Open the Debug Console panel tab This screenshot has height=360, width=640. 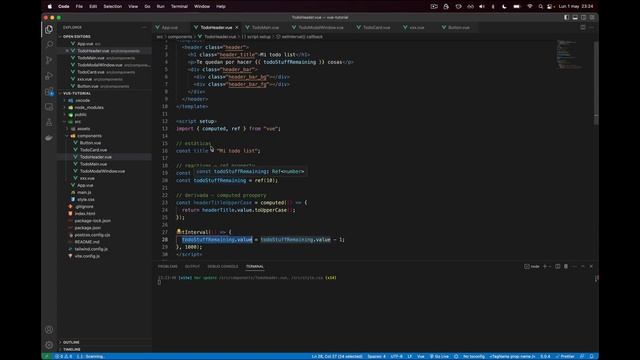[x=222, y=267]
